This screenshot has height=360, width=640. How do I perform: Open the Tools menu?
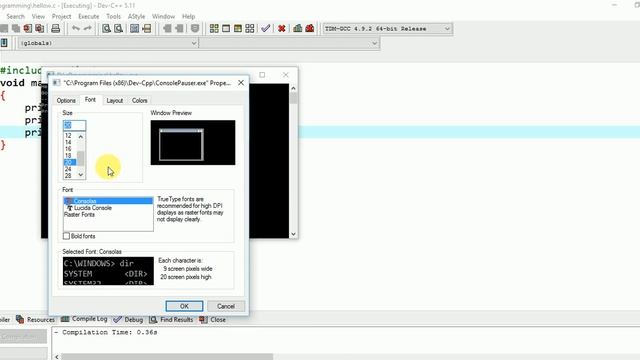(x=113, y=16)
